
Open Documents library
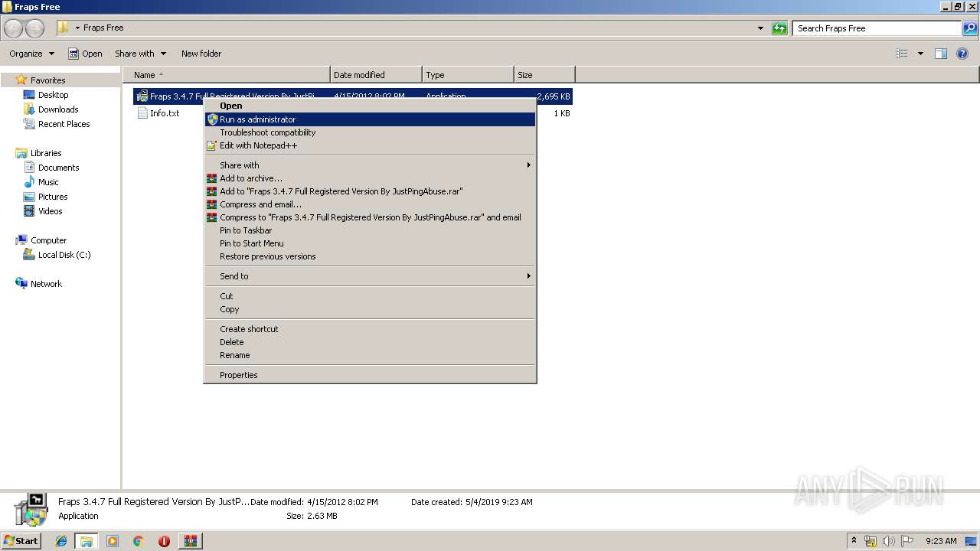click(x=58, y=168)
